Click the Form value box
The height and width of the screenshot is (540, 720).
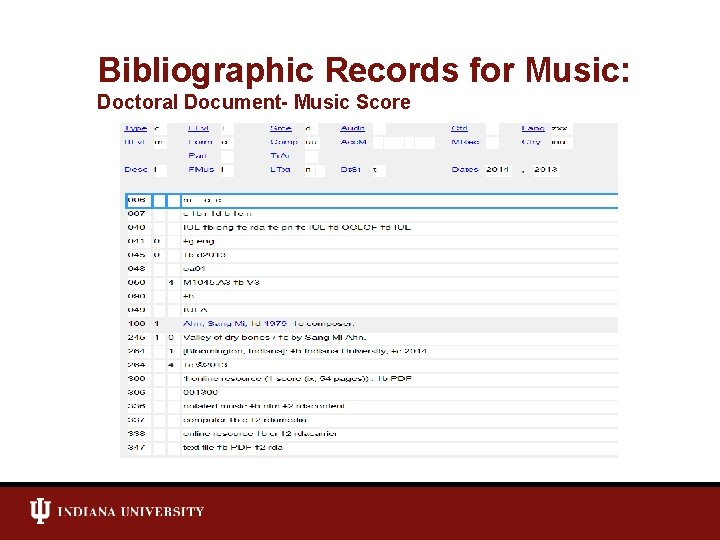click(x=227, y=142)
